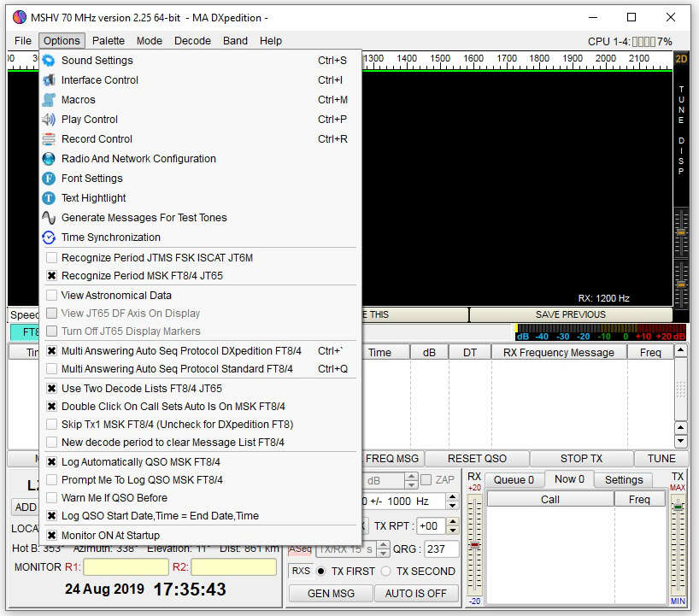This screenshot has width=699, height=616.
Task: Click the TUNE button
Action: pos(661,459)
